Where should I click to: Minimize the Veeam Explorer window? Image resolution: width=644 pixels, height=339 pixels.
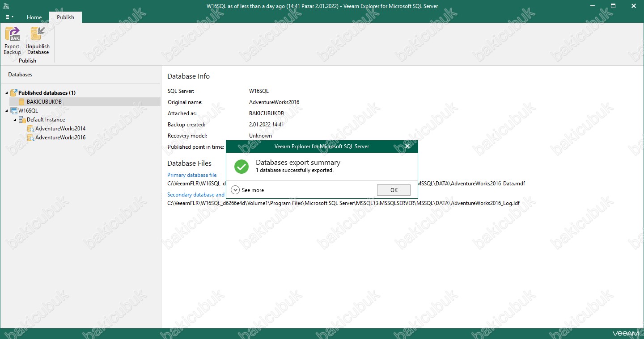click(x=593, y=6)
